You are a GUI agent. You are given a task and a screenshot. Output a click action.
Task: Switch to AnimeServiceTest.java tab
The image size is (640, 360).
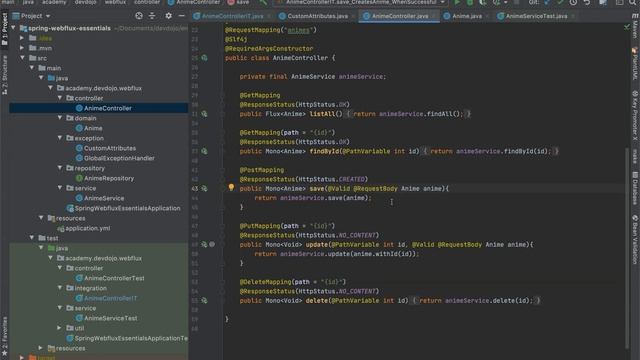click(536, 16)
